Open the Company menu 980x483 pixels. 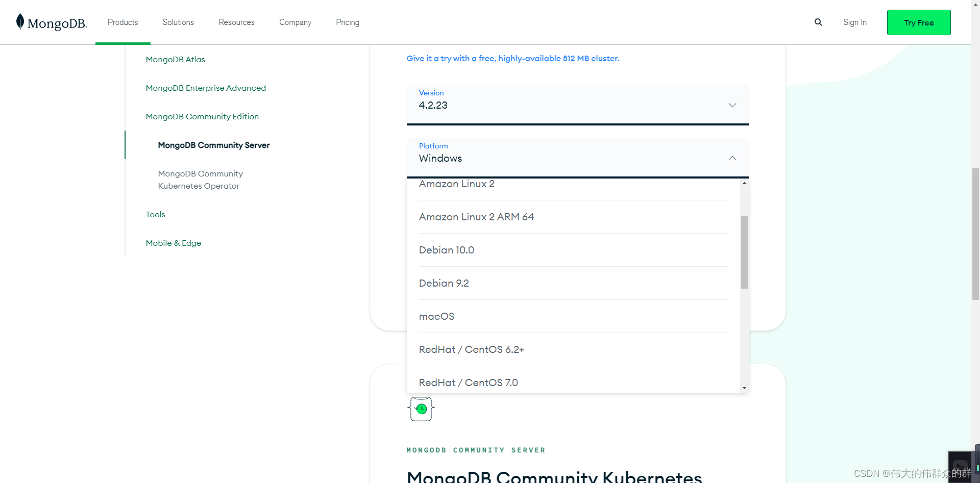pyautogui.click(x=295, y=22)
